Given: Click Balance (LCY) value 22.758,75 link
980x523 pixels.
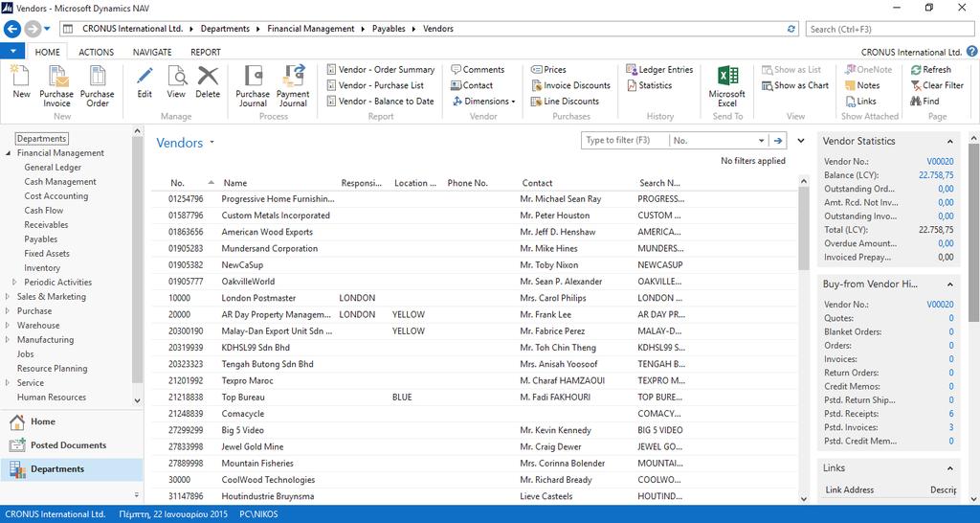Looking at the screenshot, I should tap(936, 175).
